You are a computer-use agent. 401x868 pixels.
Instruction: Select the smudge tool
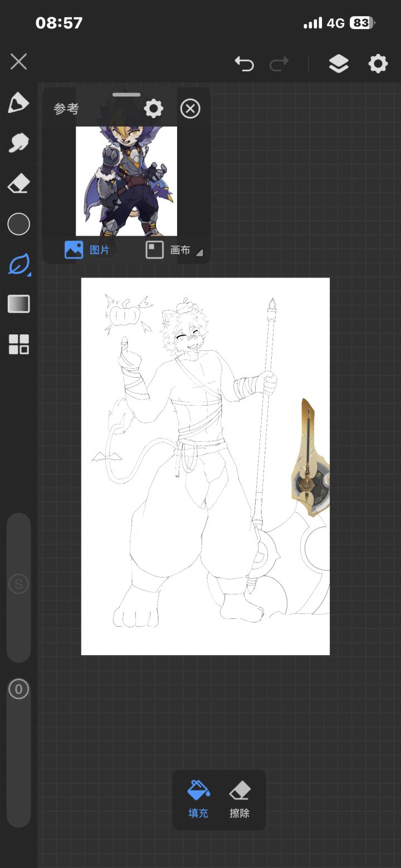tap(18, 143)
